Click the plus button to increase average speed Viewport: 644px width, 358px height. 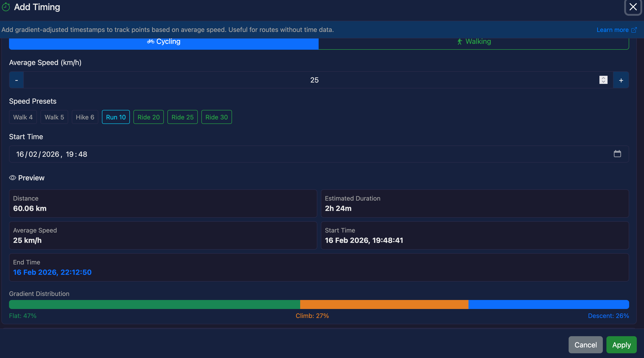621,80
